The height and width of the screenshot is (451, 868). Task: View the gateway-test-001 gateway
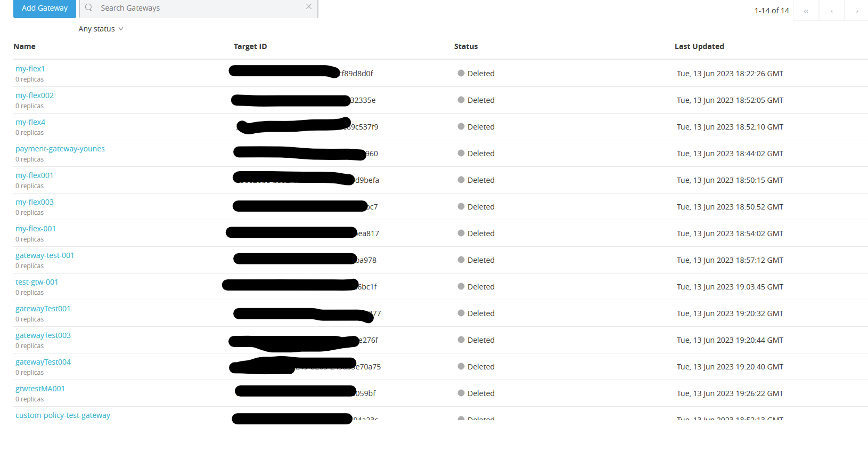[45, 255]
